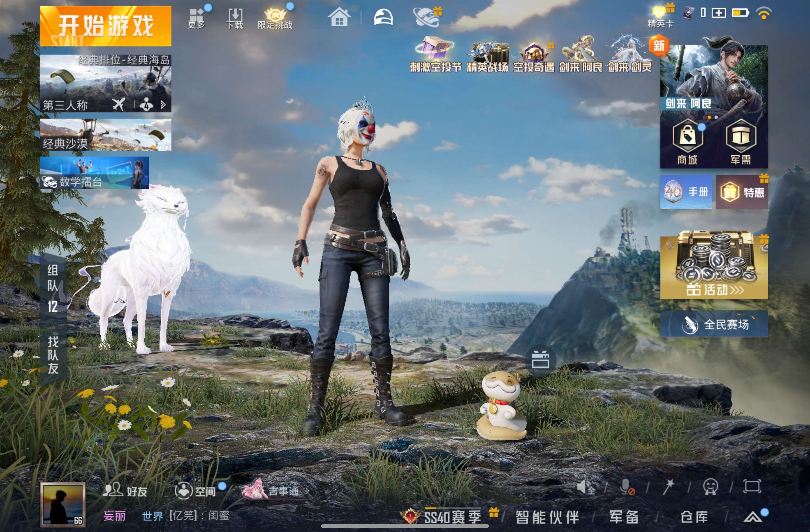This screenshot has height=532, width=810.
Task: Open the emote face icon
Action: click(710, 487)
